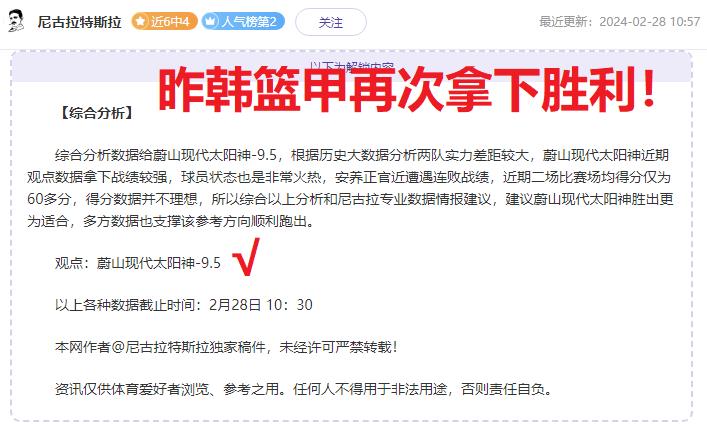Click 安养正官 text in analysis paragraph
This screenshot has width=707, height=432.
(362, 177)
